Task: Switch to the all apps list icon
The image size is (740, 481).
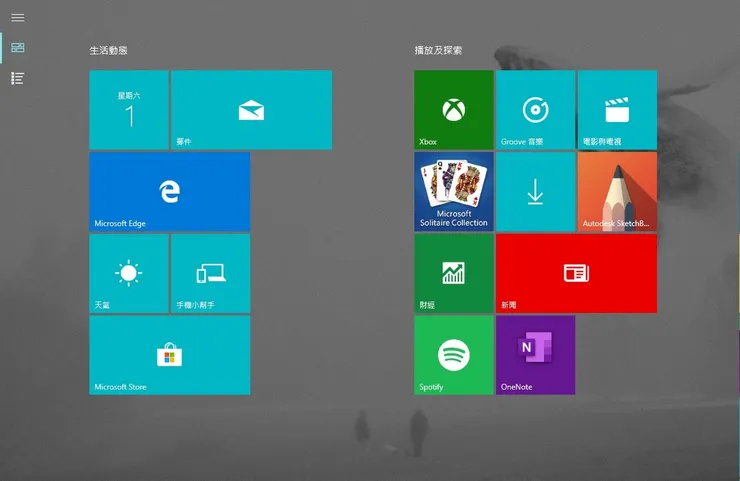Action: click(x=17, y=78)
